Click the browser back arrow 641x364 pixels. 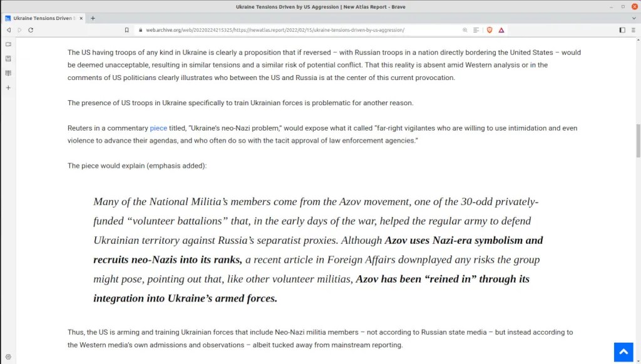(8, 30)
